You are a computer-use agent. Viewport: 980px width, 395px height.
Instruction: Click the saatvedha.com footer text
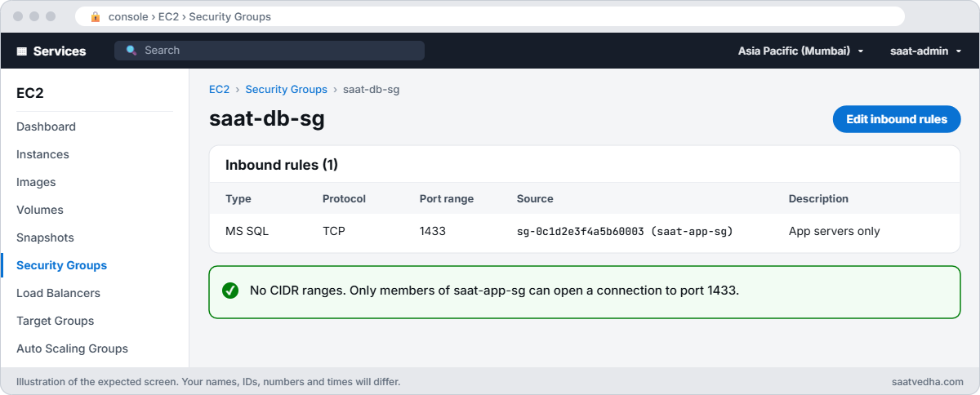tap(928, 381)
